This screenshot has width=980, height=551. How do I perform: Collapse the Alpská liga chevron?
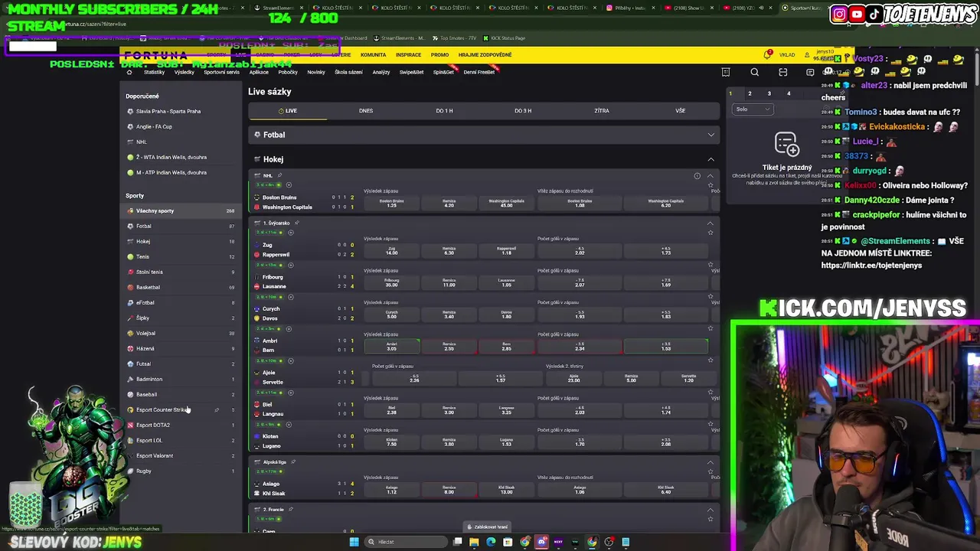point(710,462)
